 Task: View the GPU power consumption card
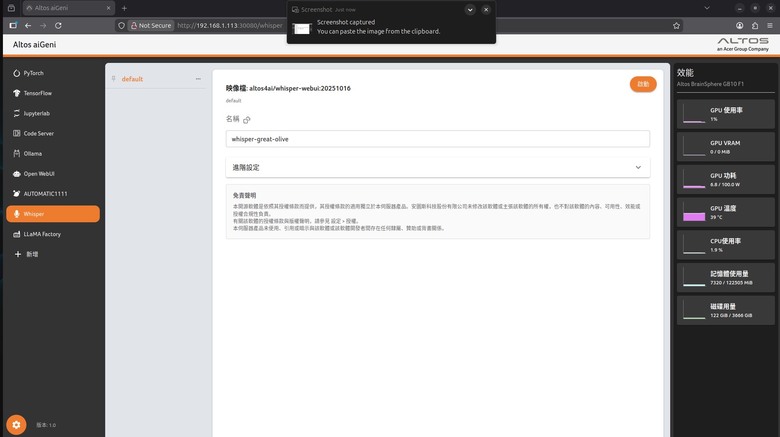point(725,179)
